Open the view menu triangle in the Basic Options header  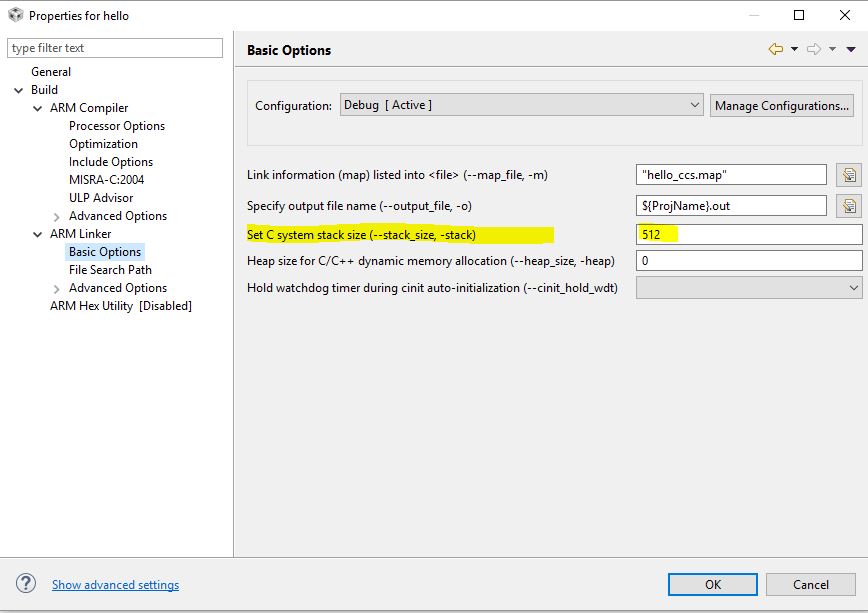coord(851,49)
